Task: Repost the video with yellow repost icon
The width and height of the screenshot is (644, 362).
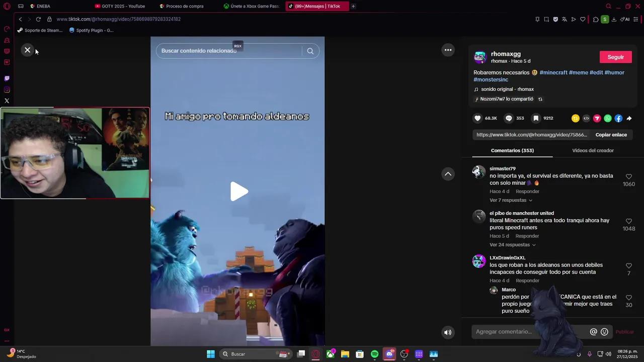Action: 575,118
